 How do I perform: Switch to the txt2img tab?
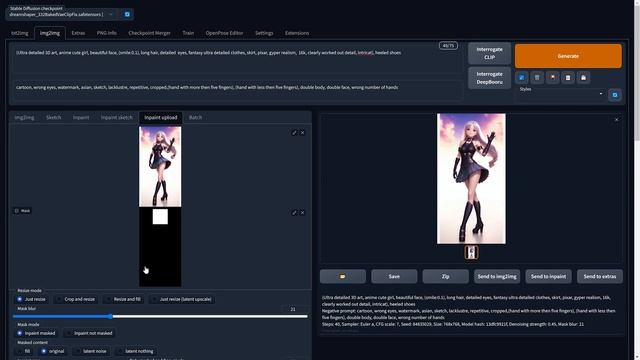[20, 33]
